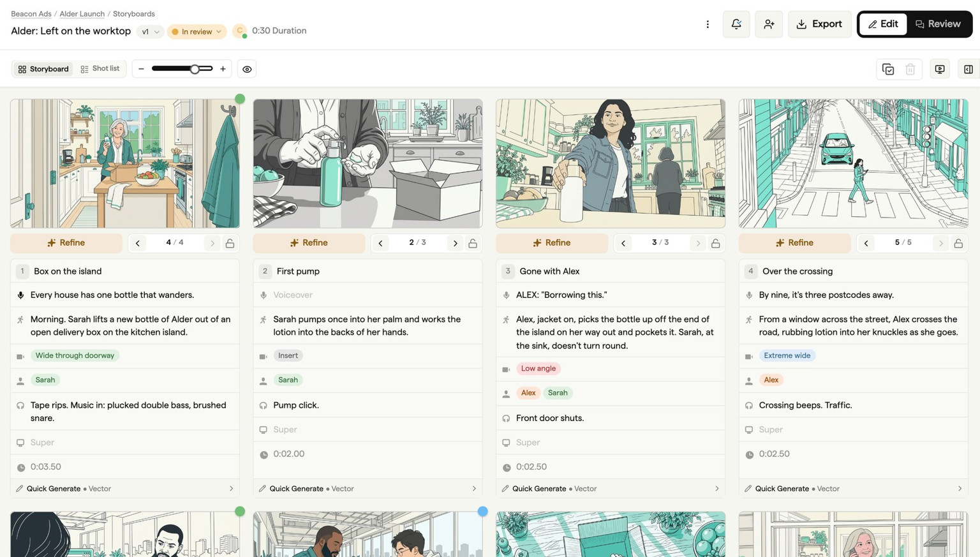Click the zoom out minus icon
The width and height of the screenshot is (980, 557).
click(x=142, y=69)
